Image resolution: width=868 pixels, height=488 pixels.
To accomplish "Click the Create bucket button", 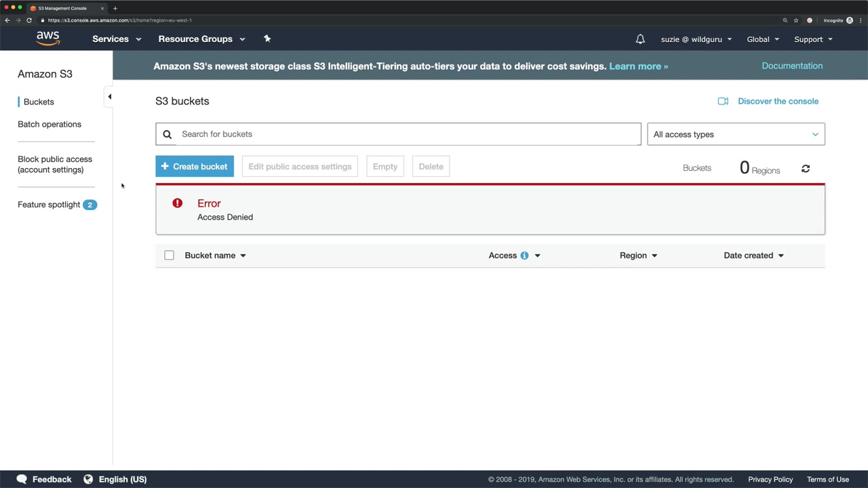I will [x=195, y=167].
